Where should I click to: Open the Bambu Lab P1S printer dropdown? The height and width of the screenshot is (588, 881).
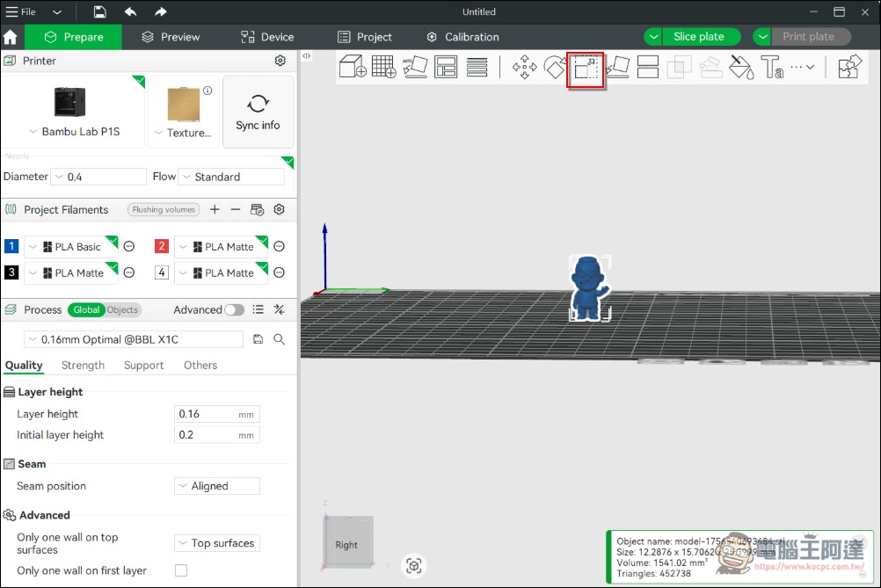tap(74, 132)
